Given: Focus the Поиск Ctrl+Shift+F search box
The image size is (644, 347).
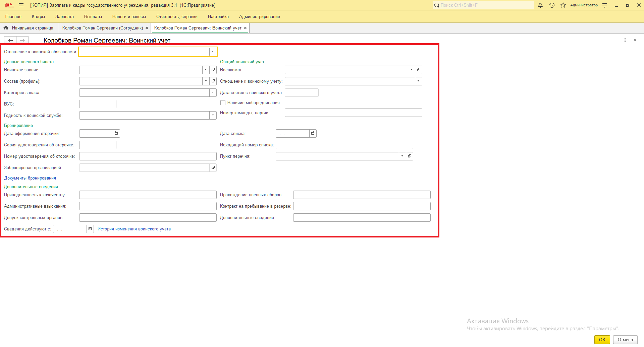Looking at the screenshot, I should [x=483, y=5].
